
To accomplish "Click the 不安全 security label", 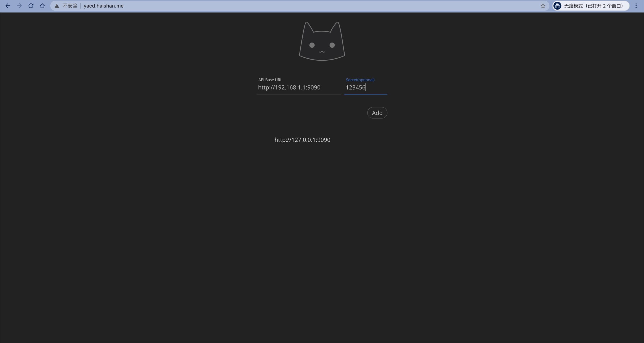I will 70,6.
